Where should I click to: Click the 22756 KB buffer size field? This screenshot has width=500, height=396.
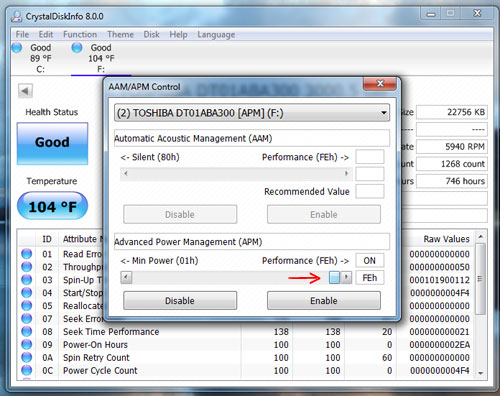click(452, 112)
